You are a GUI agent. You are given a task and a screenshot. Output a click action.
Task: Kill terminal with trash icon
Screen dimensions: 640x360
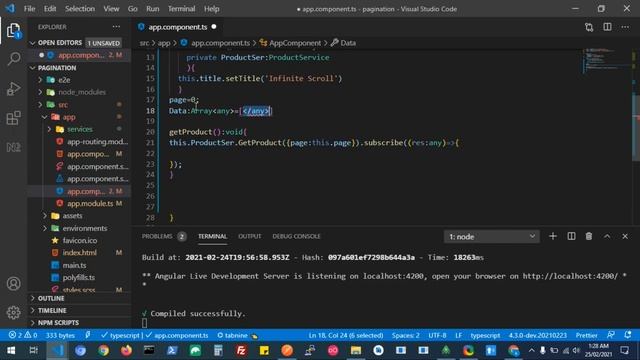(589, 236)
